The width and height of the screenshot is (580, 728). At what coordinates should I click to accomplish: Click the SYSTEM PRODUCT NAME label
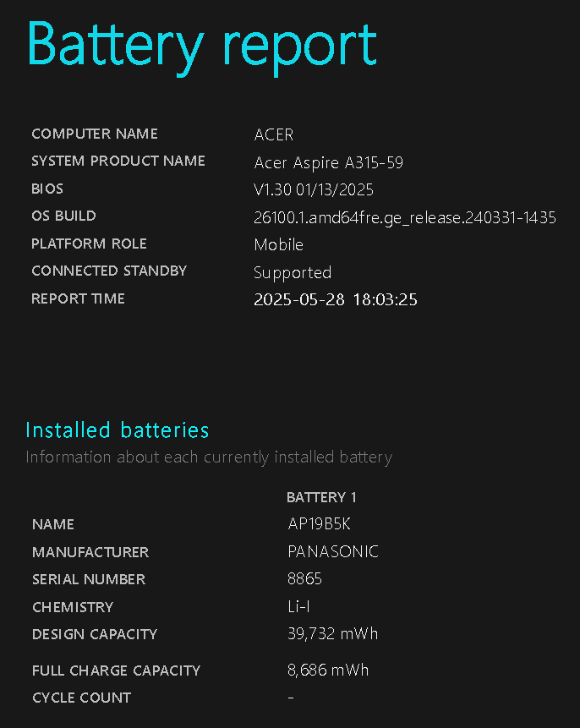(x=118, y=161)
